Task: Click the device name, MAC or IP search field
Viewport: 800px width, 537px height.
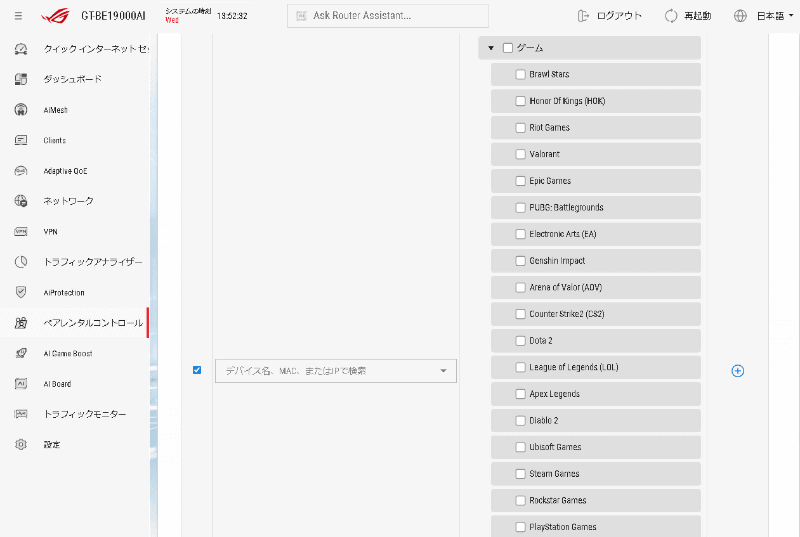Action: pyautogui.click(x=336, y=371)
